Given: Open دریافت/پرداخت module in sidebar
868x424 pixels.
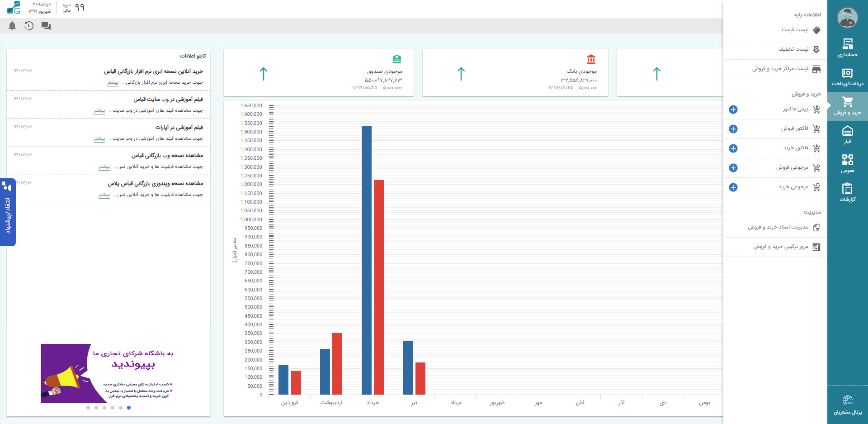Looking at the screenshot, I should pos(847,77).
